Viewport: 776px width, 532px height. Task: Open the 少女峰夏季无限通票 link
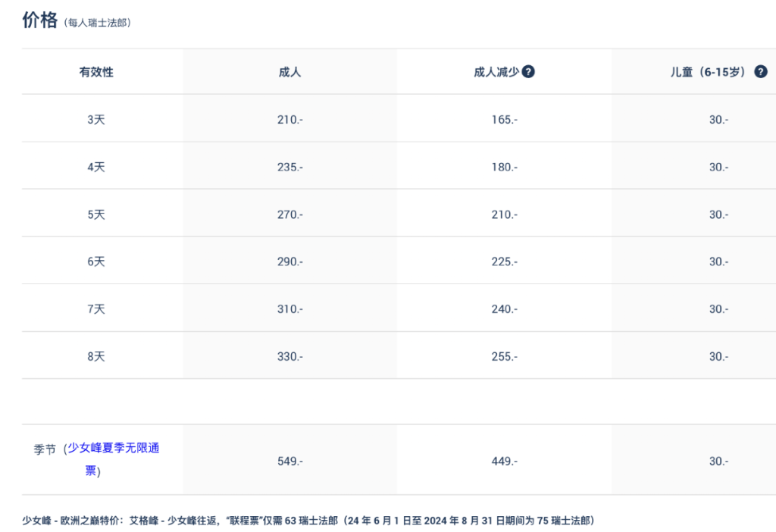click(x=114, y=459)
